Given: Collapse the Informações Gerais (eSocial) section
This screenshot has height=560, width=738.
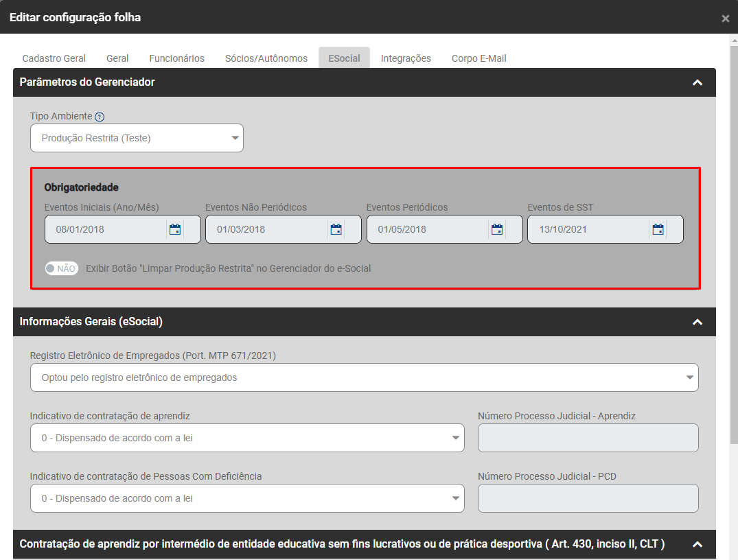Looking at the screenshot, I should pos(697,322).
